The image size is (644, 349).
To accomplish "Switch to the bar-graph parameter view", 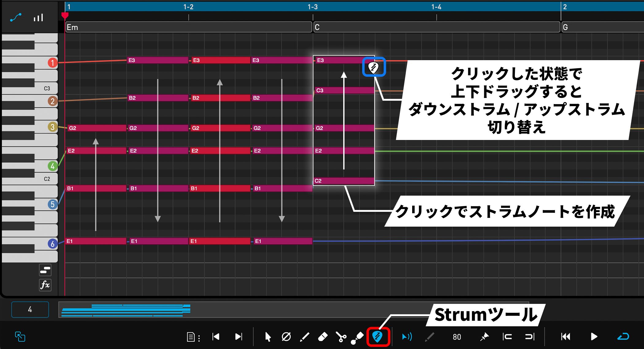I will [x=38, y=17].
